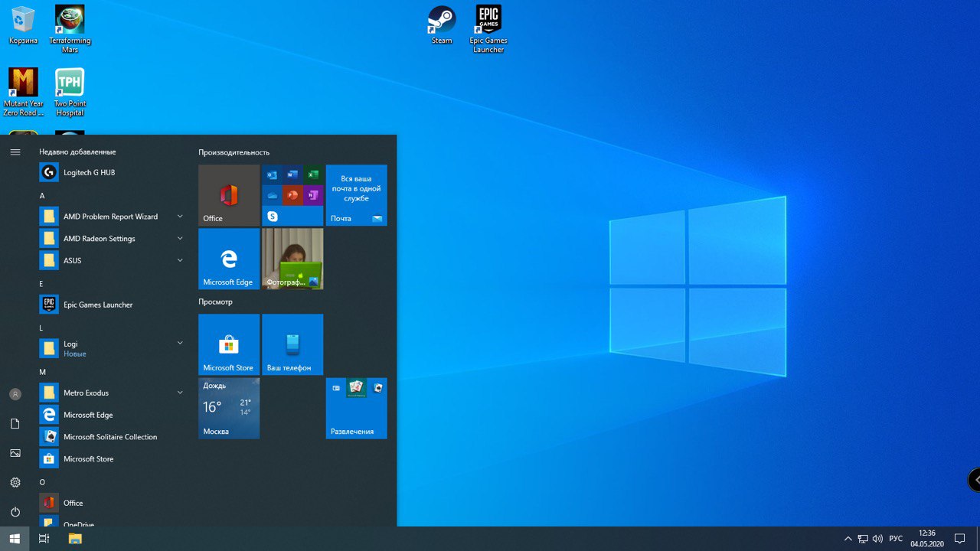The width and height of the screenshot is (980, 551).
Task: Open the Recycle Bin desktop icon
Action: point(23,24)
